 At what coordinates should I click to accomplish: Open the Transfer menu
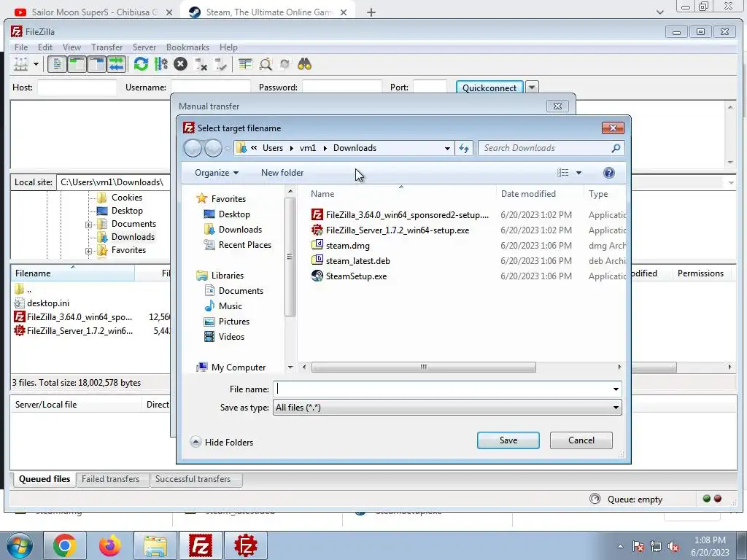[107, 47]
